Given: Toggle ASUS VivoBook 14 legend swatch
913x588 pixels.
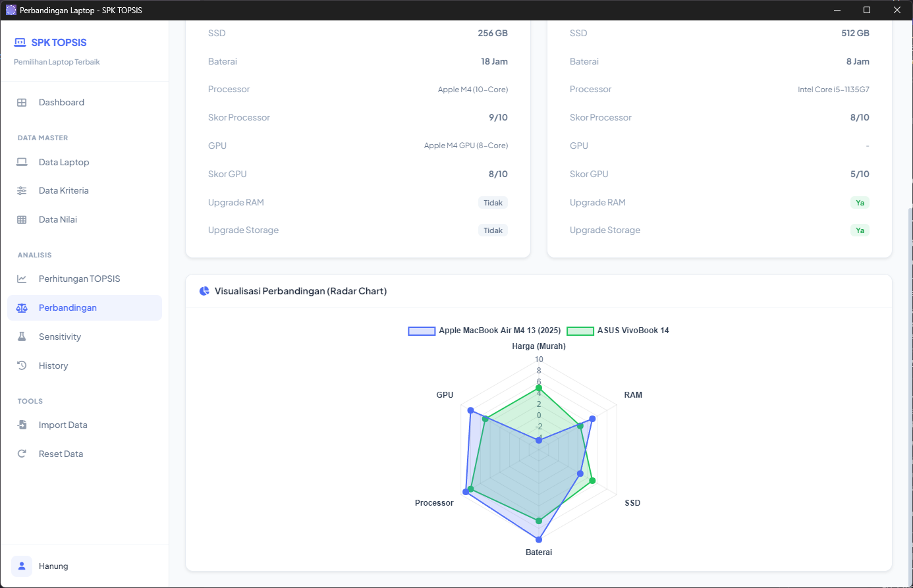Looking at the screenshot, I should coord(580,331).
